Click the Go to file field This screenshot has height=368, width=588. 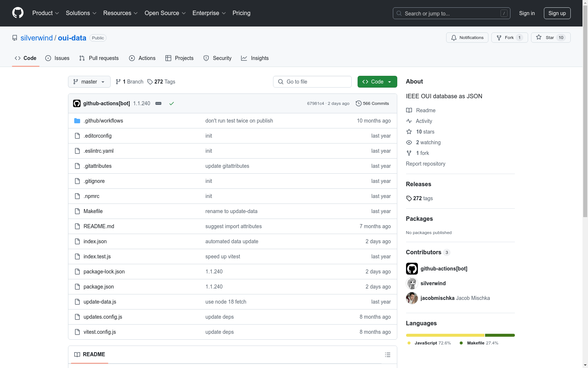coord(312,82)
